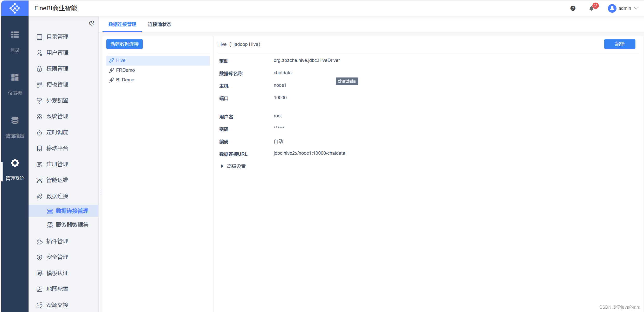Screen dimensions: 644x312
Task: Click the pin icon to unpin menu
Action: point(91,23)
